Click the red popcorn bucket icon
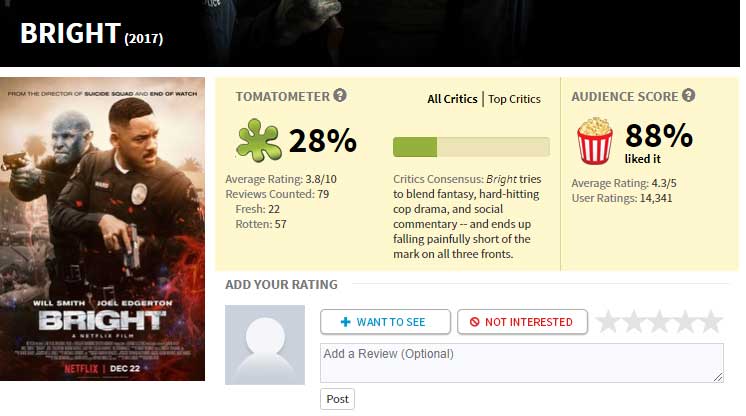The height and width of the screenshot is (416, 746). point(595,141)
